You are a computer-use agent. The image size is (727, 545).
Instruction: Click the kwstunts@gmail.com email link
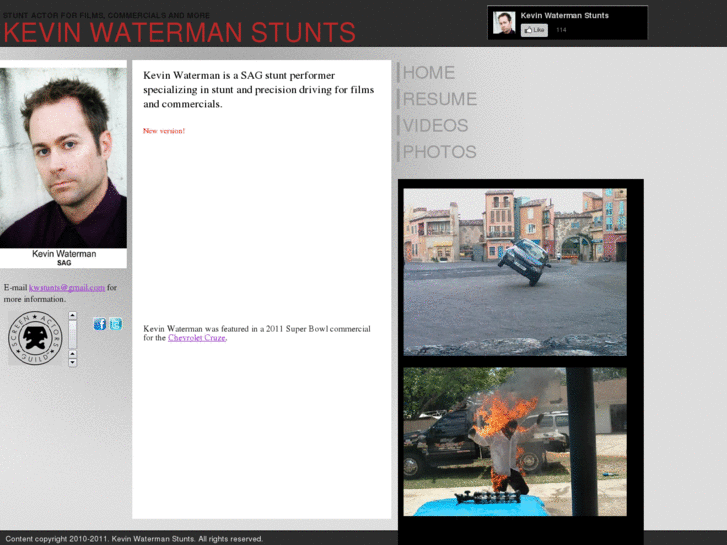[67, 288]
